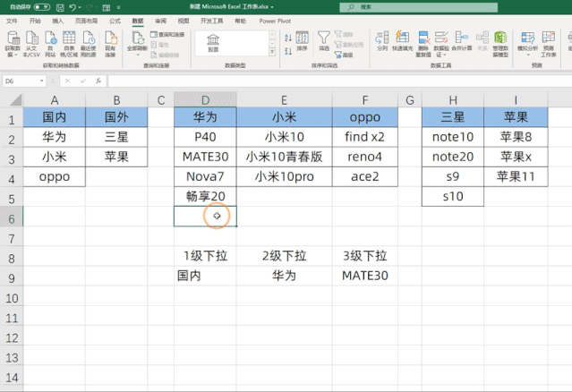Click the 预测工作表 Forecast Sheet icon
The width and height of the screenshot is (572, 392).
point(549,44)
